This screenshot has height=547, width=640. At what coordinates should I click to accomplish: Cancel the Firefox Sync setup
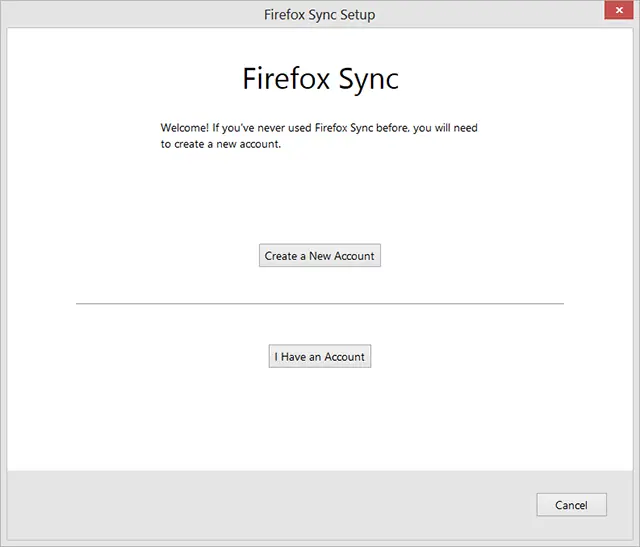pyautogui.click(x=571, y=505)
